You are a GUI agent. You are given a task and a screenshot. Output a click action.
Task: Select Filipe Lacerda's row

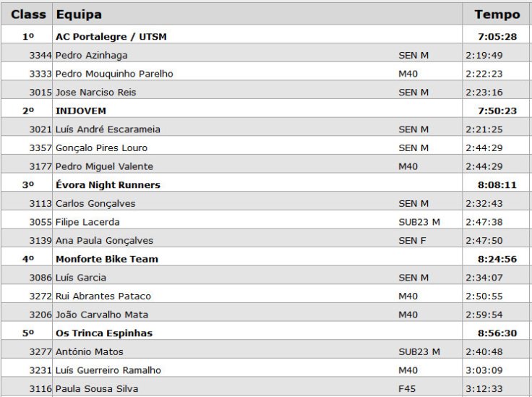pos(87,222)
